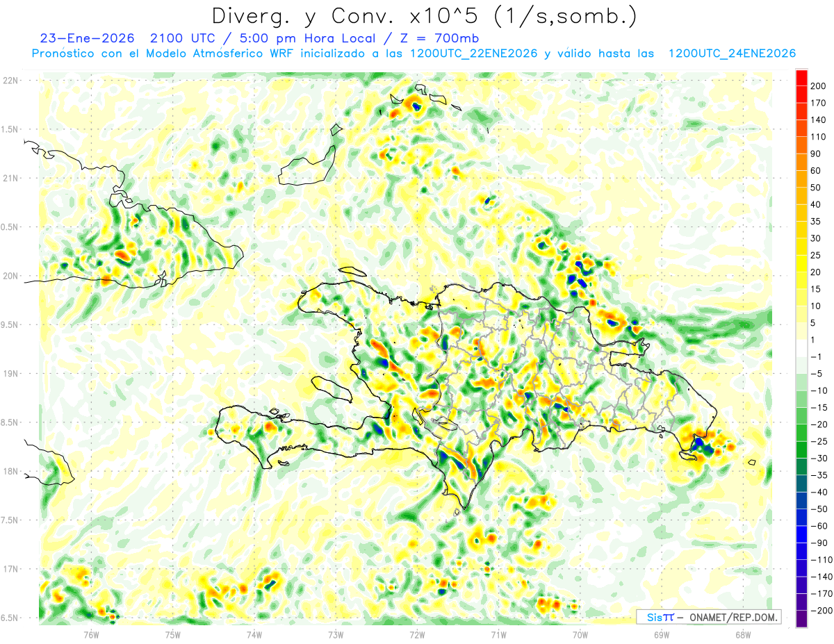Click the red swatch atop the color bar
The image size is (834, 644).
coord(801,77)
